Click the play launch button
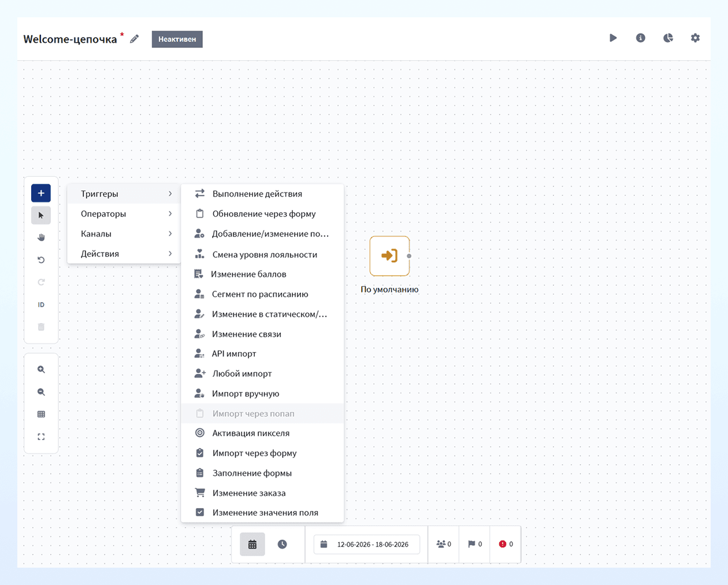The height and width of the screenshot is (585, 728). pos(613,38)
